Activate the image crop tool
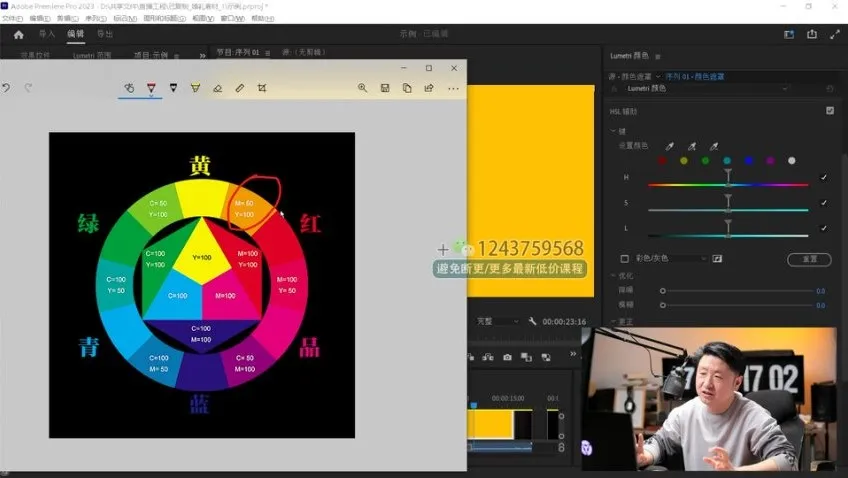The height and width of the screenshot is (478, 848). pos(262,88)
